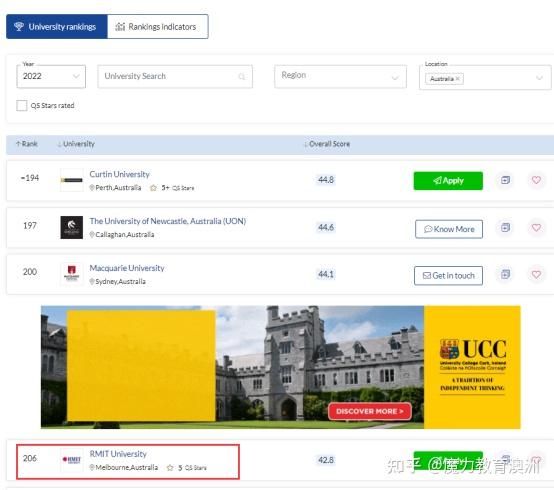Click the search magnifier icon
Screen dimensions: 554x490
242,77
